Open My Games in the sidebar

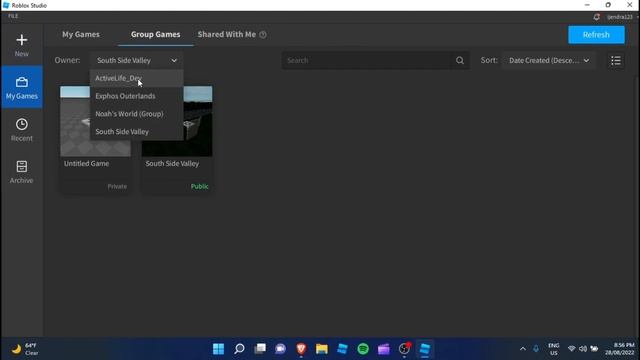point(22,87)
